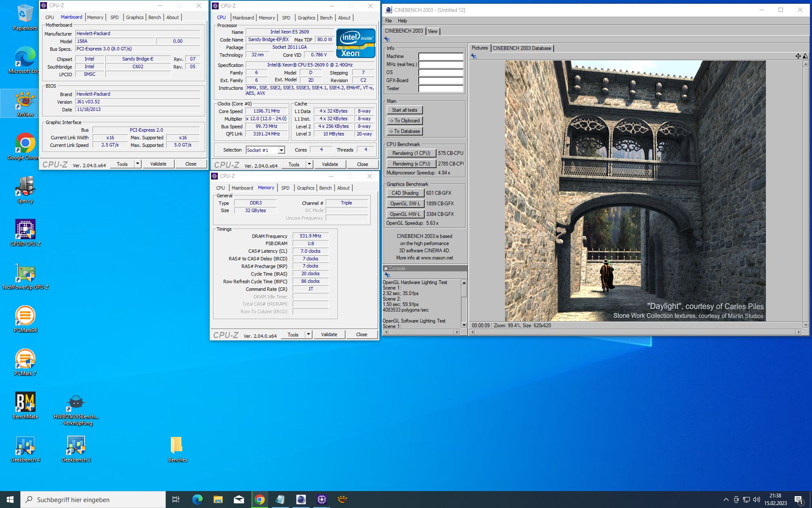Switch to the SPD tab in Mainboard CPU-Z window
Viewport: 812px width, 508px height.
click(115, 17)
